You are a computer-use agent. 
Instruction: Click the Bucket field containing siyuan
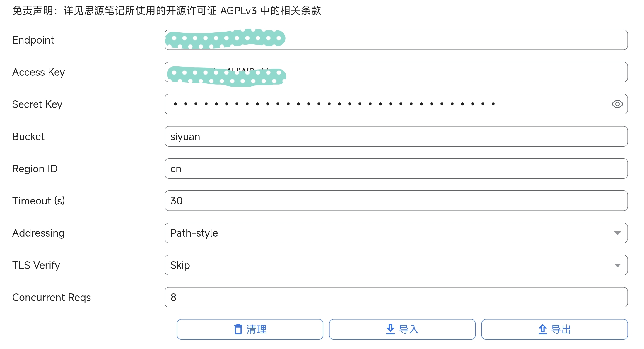[x=396, y=136]
